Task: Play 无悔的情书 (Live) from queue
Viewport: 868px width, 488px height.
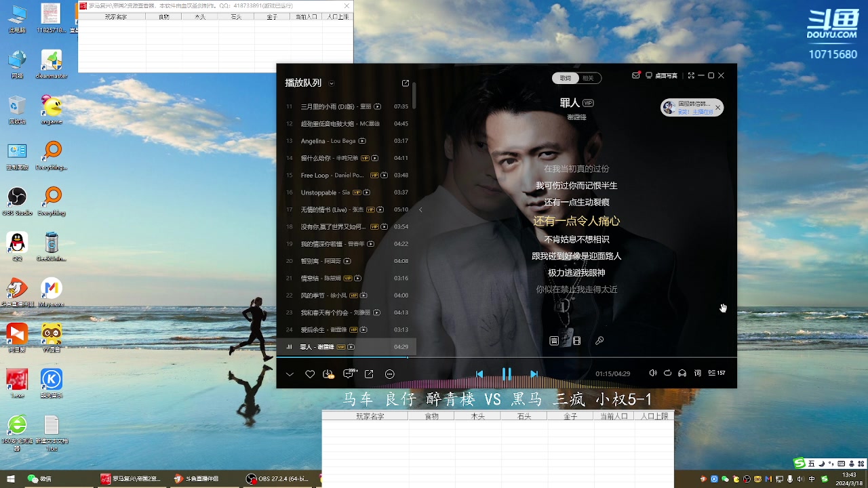Action: pyautogui.click(x=347, y=210)
